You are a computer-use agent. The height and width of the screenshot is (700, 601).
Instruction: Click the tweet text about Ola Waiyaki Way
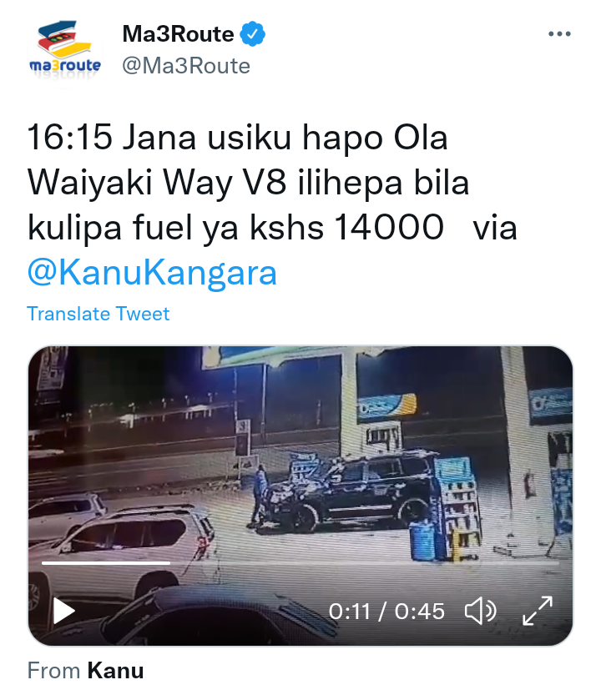[272, 182]
